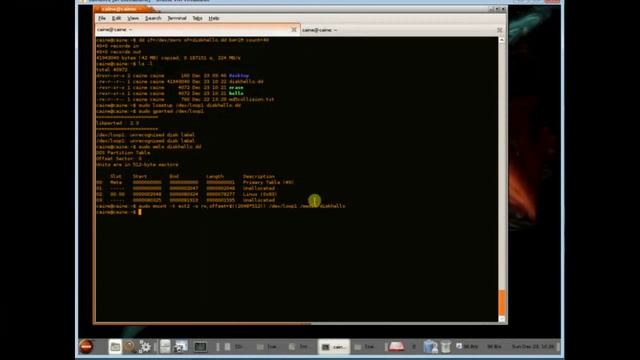640x360 pixels.
Task: Click the 'DOS Partition Table' line
Action: tap(123, 153)
